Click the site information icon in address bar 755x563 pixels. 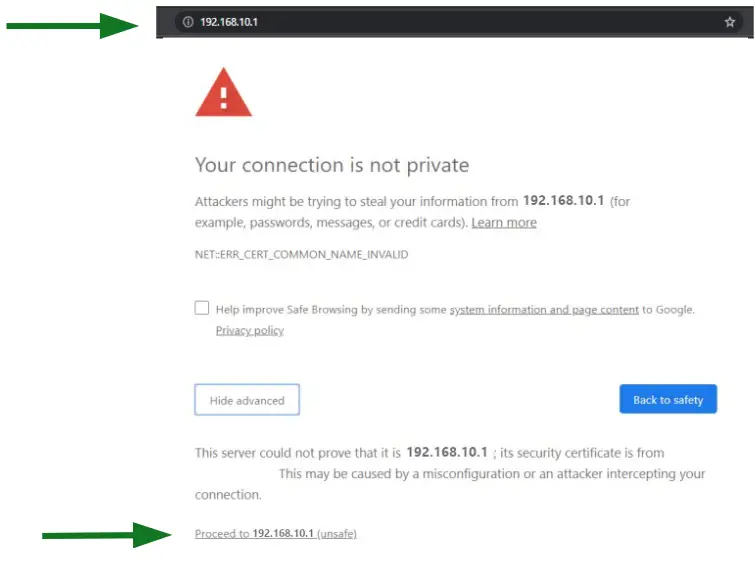(x=187, y=21)
